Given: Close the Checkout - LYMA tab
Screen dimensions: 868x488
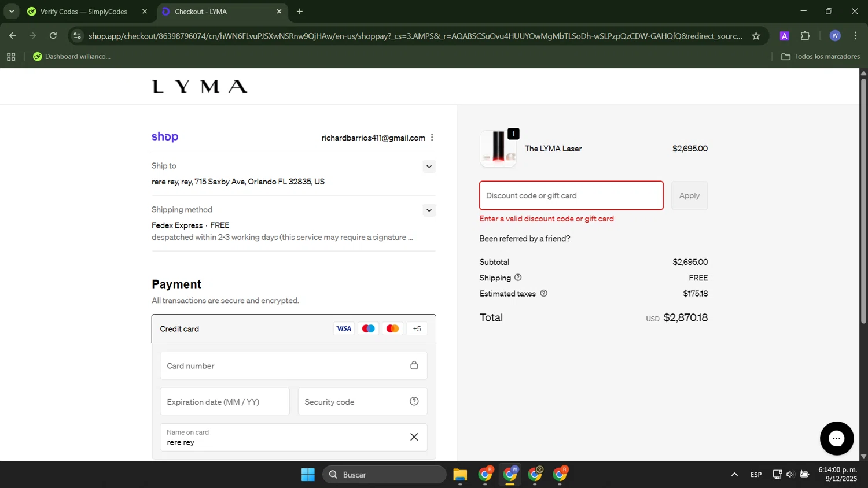Looking at the screenshot, I should 279,12.
